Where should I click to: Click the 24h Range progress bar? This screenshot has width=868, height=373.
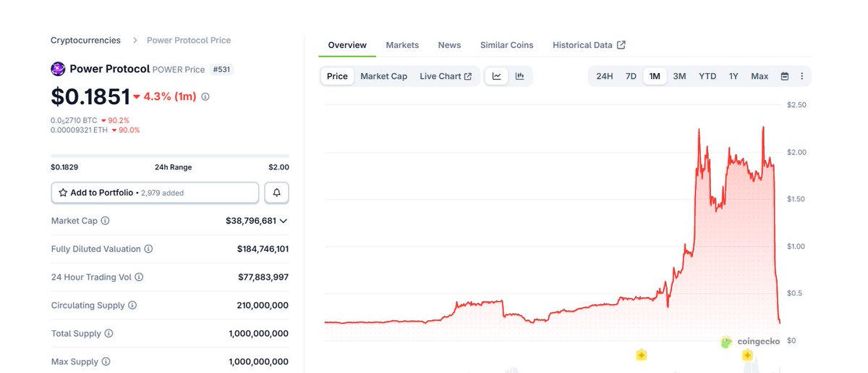(x=170, y=156)
